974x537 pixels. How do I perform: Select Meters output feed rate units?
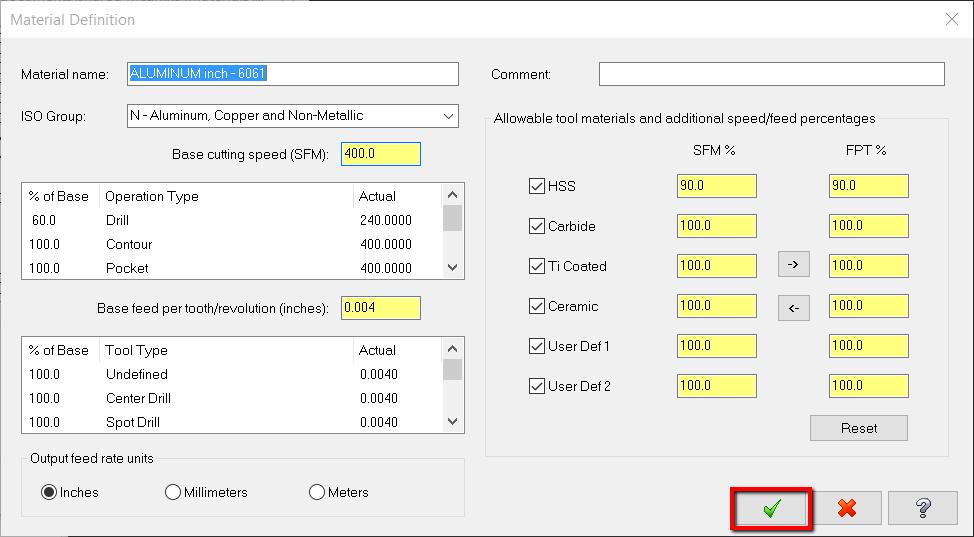click(317, 492)
